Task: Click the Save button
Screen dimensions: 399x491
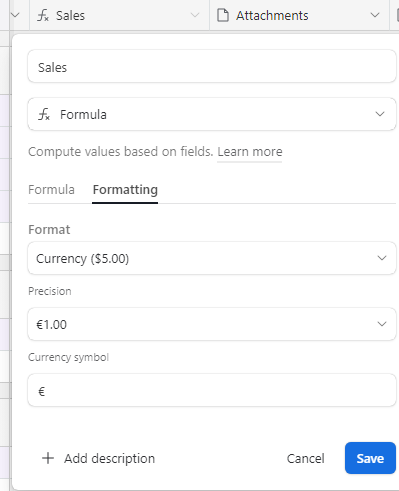Action: pos(370,458)
